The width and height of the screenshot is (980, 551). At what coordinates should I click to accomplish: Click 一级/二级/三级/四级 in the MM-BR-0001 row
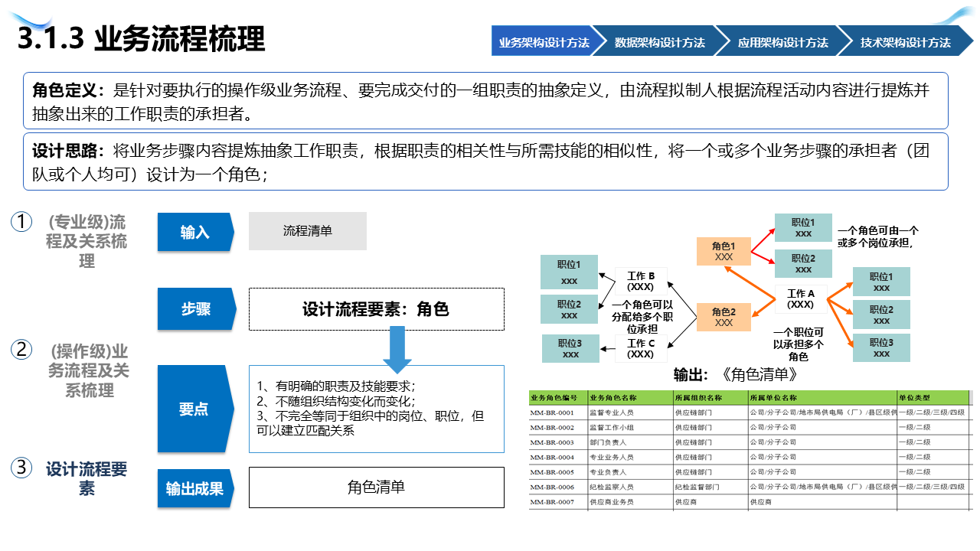click(x=933, y=412)
